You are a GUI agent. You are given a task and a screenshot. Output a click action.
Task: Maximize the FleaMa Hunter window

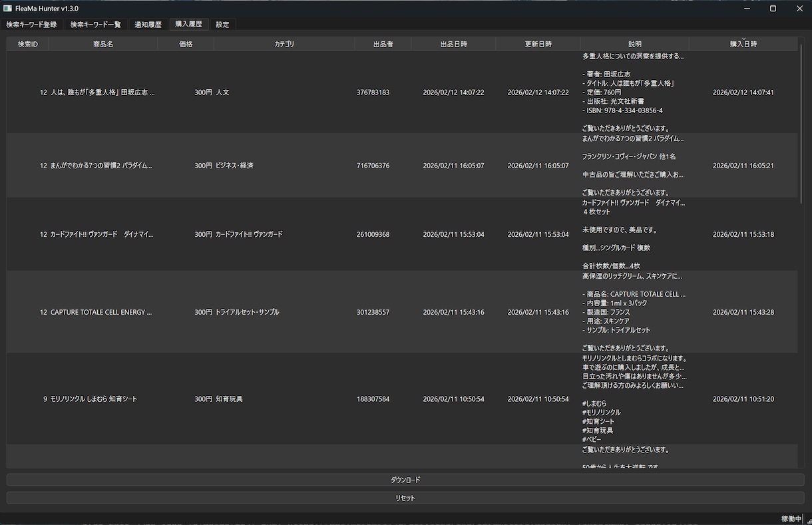click(773, 9)
